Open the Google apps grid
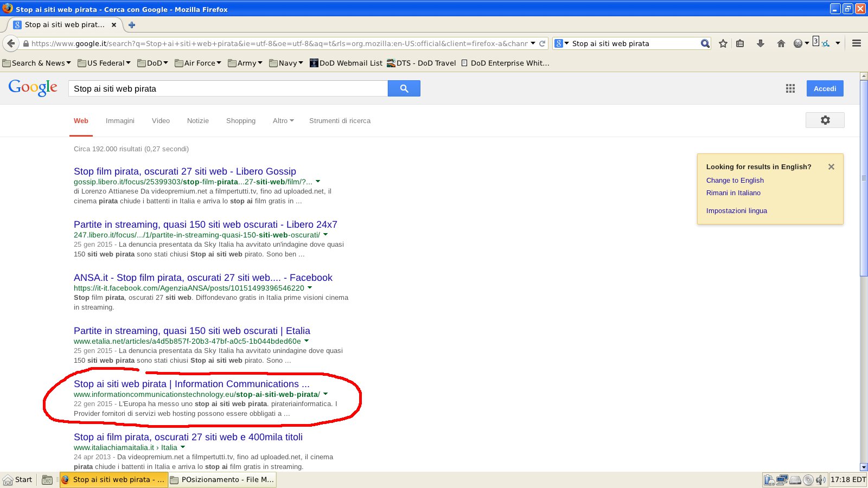This screenshot has width=868, height=488. (790, 88)
